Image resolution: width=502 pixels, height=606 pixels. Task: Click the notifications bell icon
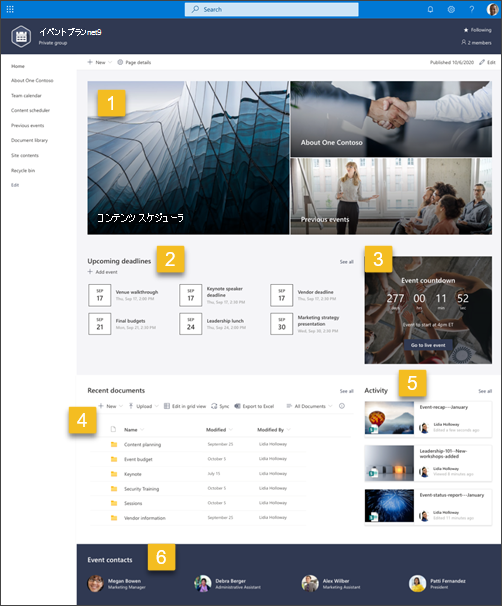coord(430,9)
